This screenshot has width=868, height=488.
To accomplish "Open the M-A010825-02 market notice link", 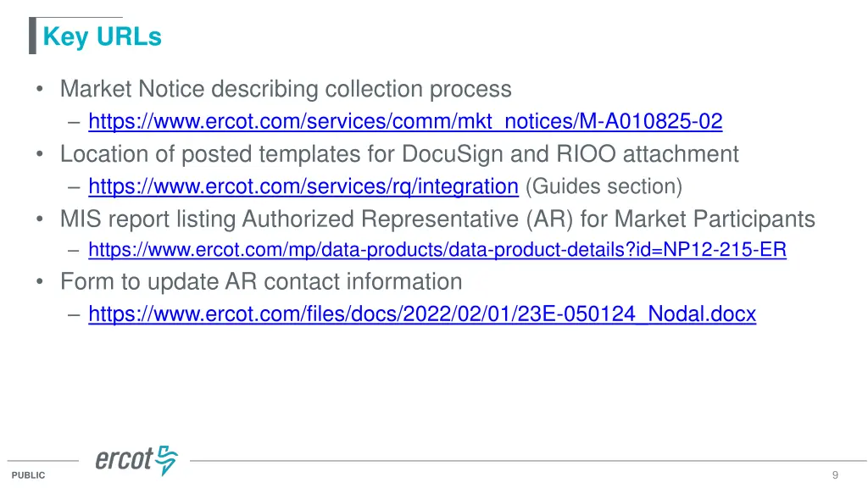I will pyautogui.click(x=405, y=121).
